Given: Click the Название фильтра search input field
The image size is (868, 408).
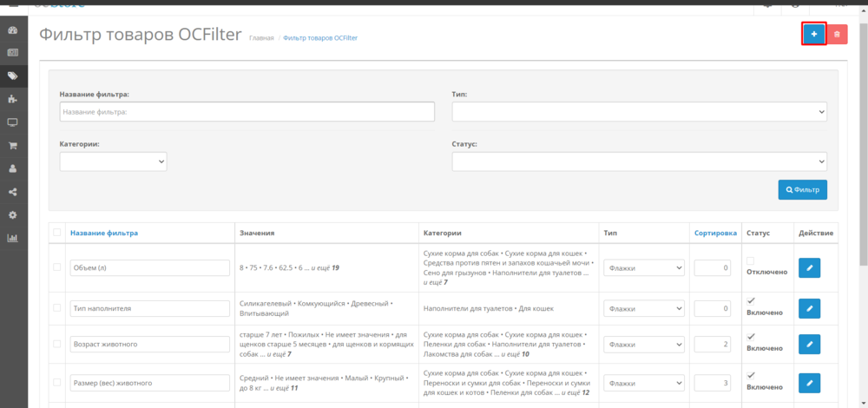Looking at the screenshot, I should (x=247, y=112).
